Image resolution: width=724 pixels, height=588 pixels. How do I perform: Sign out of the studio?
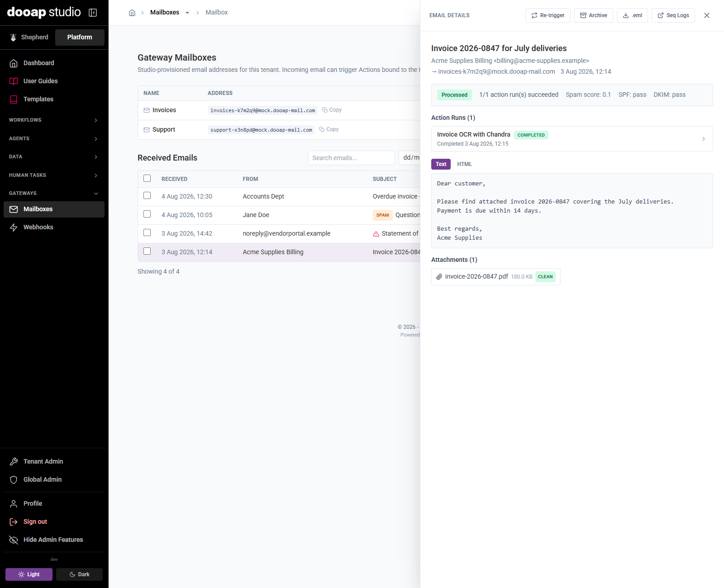(x=54, y=522)
